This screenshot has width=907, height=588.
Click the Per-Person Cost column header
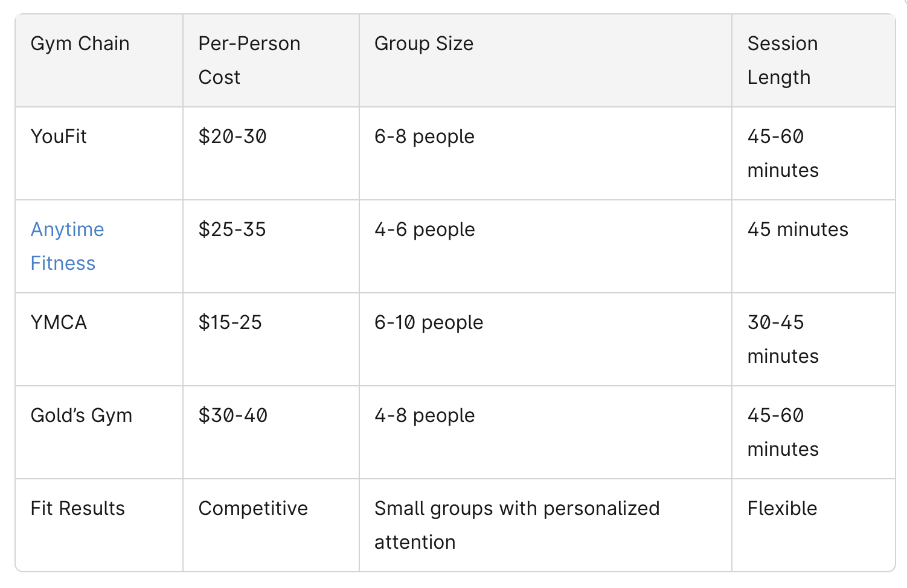[x=249, y=60]
